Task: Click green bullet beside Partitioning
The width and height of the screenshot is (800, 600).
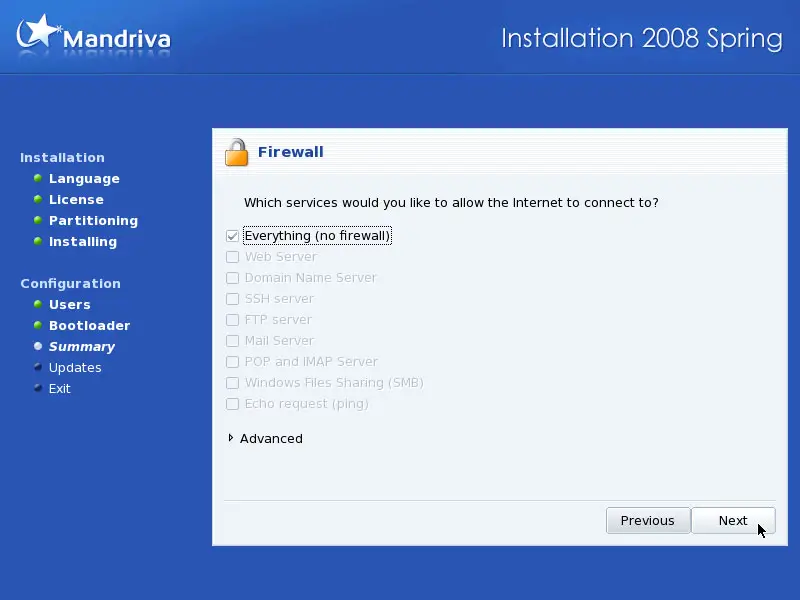Action: click(38, 220)
